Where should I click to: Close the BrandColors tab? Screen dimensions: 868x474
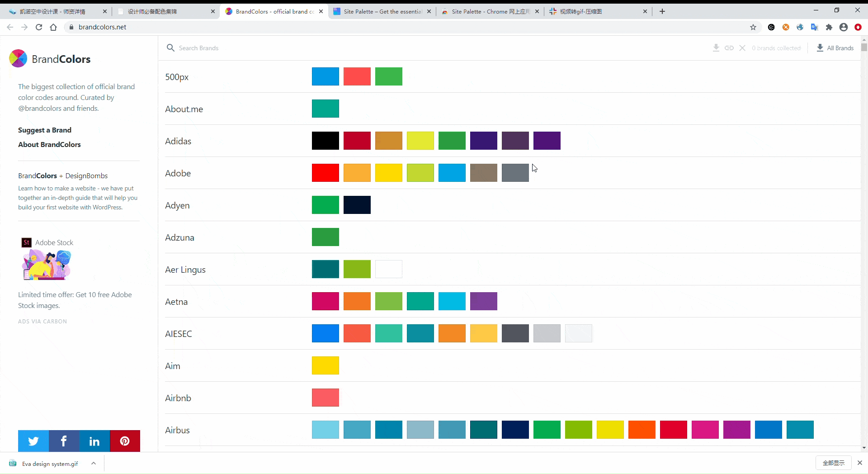click(x=321, y=11)
